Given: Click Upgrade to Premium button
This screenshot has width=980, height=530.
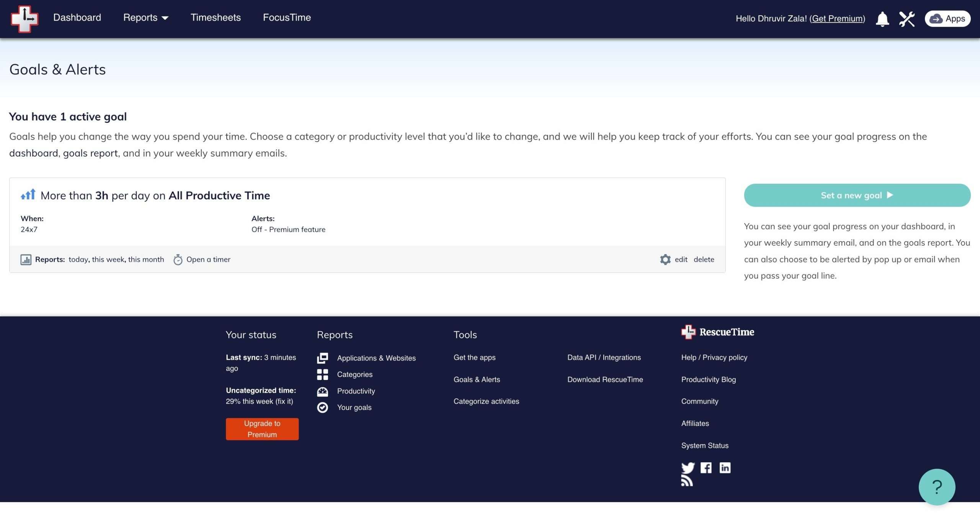Looking at the screenshot, I should (x=262, y=429).
